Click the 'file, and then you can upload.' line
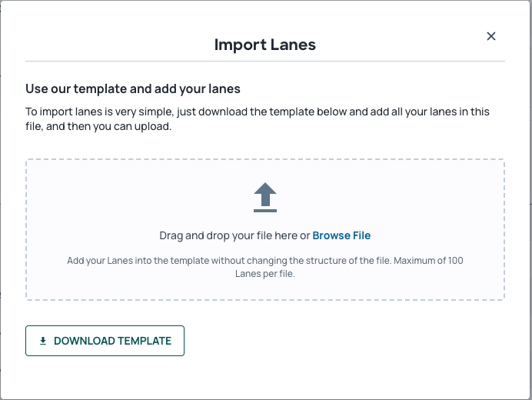The image size is (532, 400). 98,126
